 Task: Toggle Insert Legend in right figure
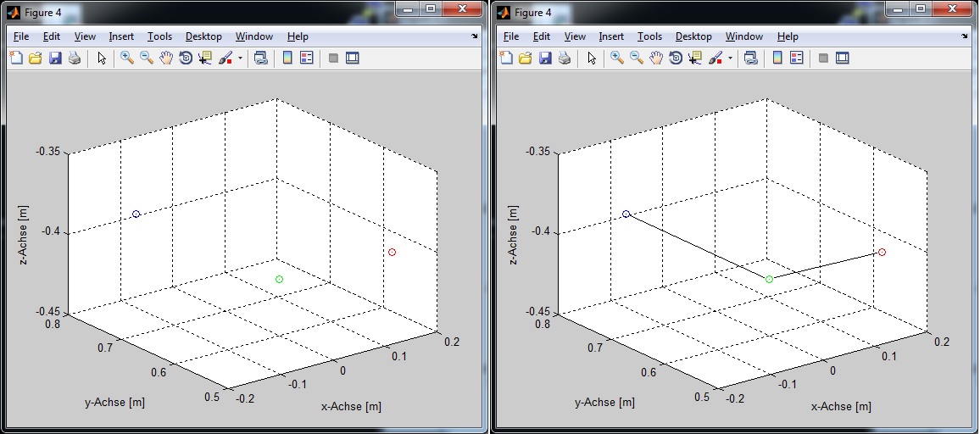tap(797, 58)
